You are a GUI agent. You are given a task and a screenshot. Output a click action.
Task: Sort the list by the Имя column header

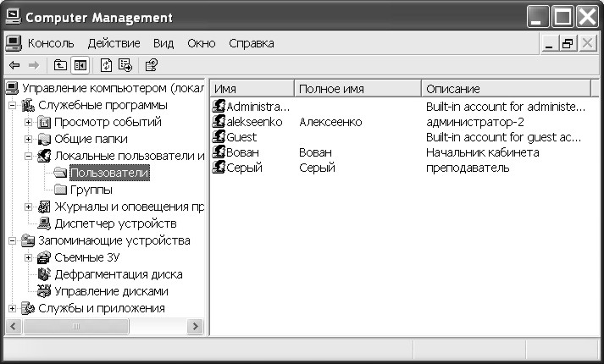[x=252, y=89]
